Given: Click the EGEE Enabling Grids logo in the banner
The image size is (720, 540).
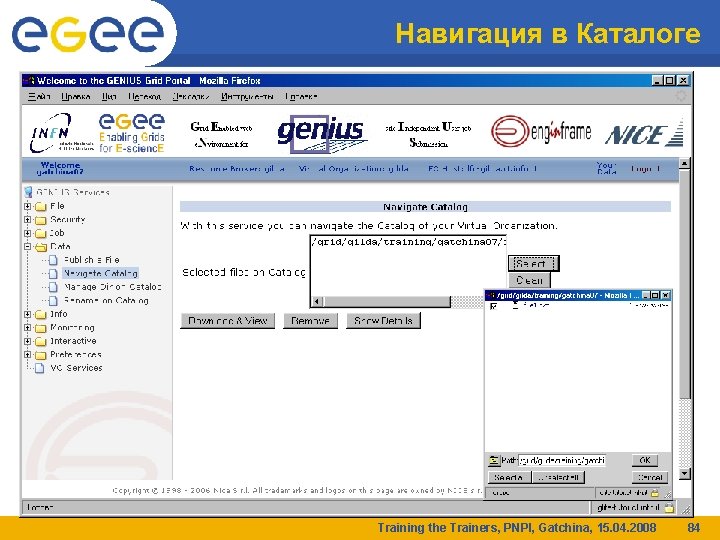Looking at the screenshot, I should [132, 133].
